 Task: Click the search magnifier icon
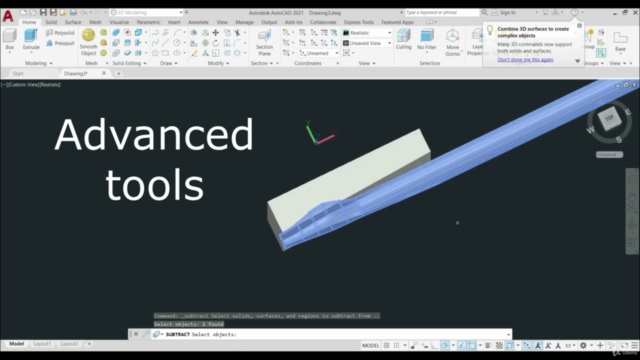click(484, 13)
